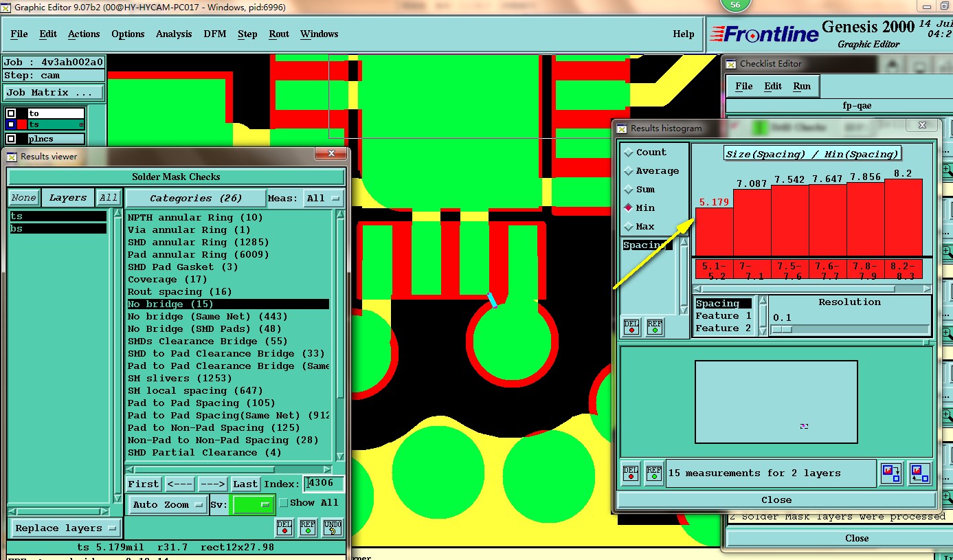Click the Last result button

tap(245, 484)
